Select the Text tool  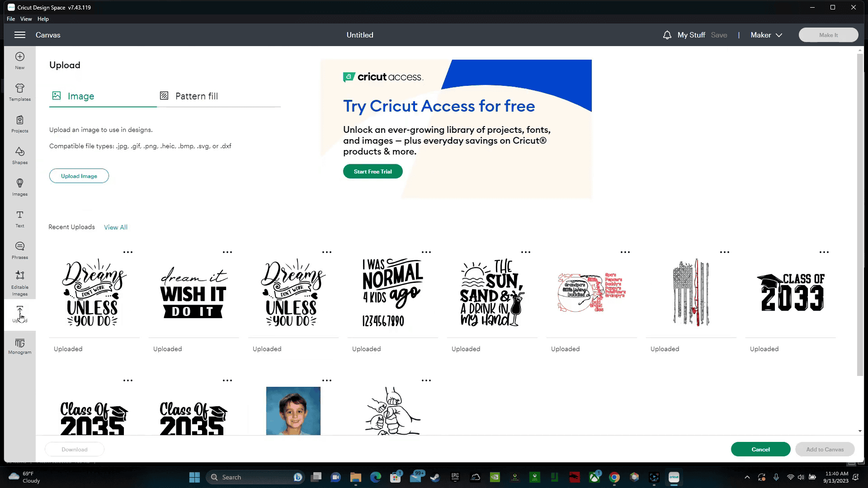(x=20, y=219)
